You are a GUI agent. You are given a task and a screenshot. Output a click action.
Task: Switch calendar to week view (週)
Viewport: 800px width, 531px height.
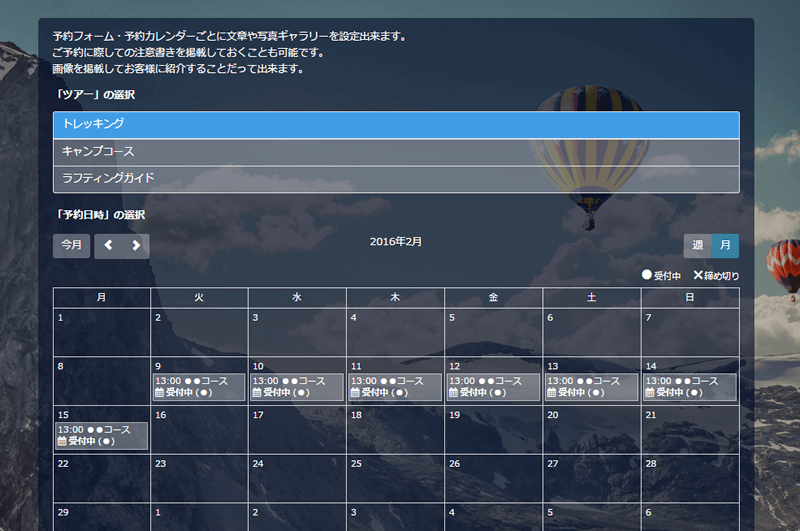pyautogui.click(x=698, y=246)
